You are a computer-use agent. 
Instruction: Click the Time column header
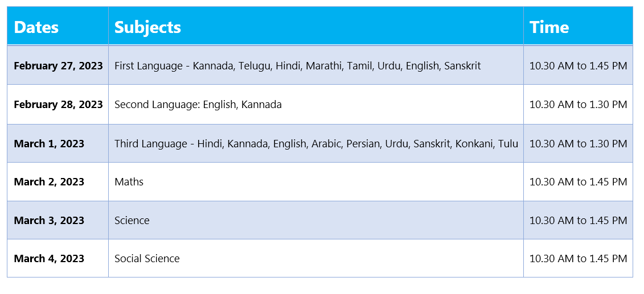click(x=578, y=26)
